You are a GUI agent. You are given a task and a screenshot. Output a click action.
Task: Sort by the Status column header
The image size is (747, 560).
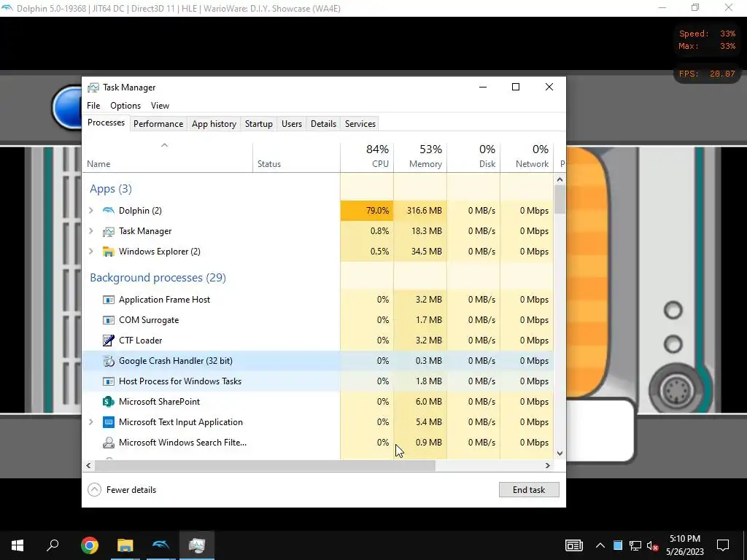pyautogui.click(x=296, y=157)
